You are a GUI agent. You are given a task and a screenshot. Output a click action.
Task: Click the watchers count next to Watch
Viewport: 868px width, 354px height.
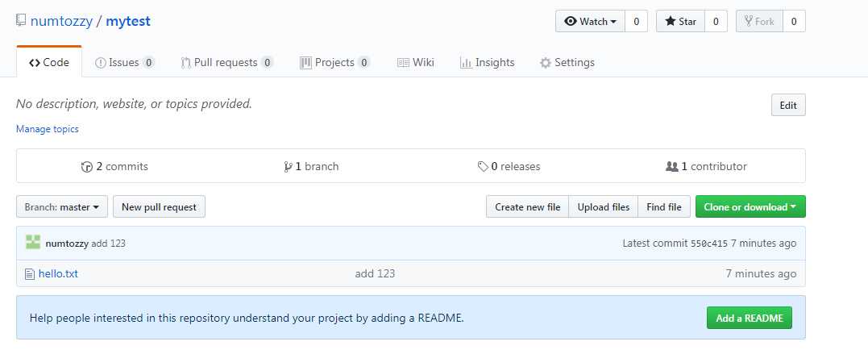(x=636, y=22)
